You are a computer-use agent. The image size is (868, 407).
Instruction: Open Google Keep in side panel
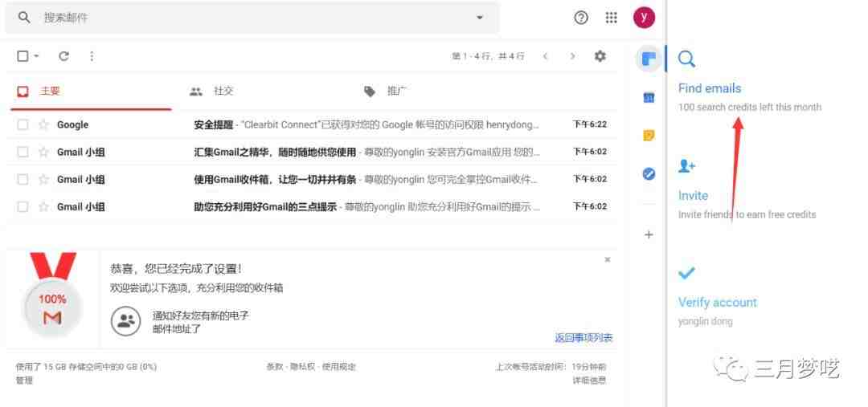click(x=649, y=136)
